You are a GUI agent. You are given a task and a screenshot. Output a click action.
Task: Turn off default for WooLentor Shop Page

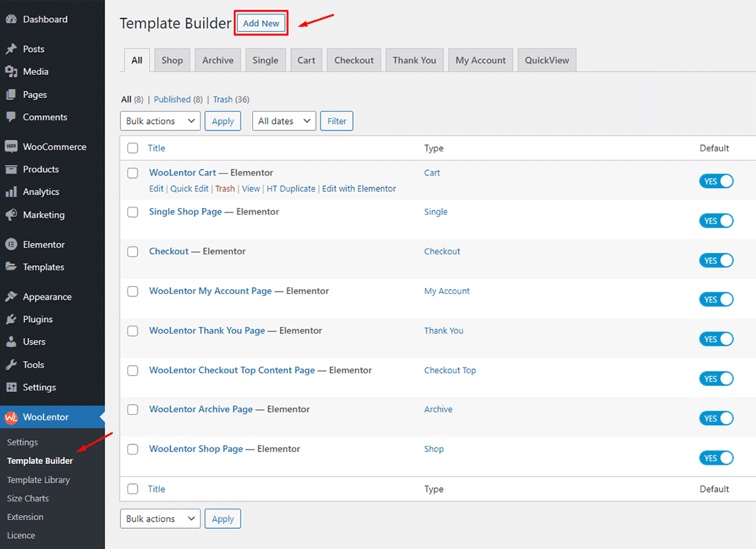(716, 458)
